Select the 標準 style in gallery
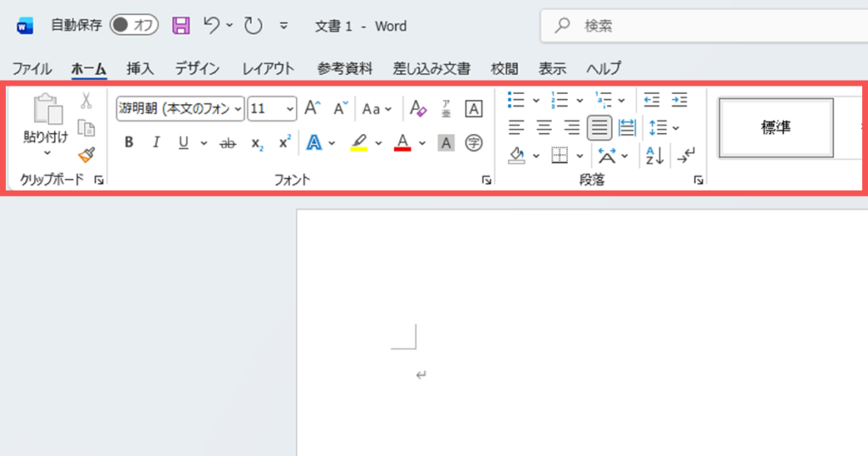This screenshot has height=456, width=868. pos(776,128)
